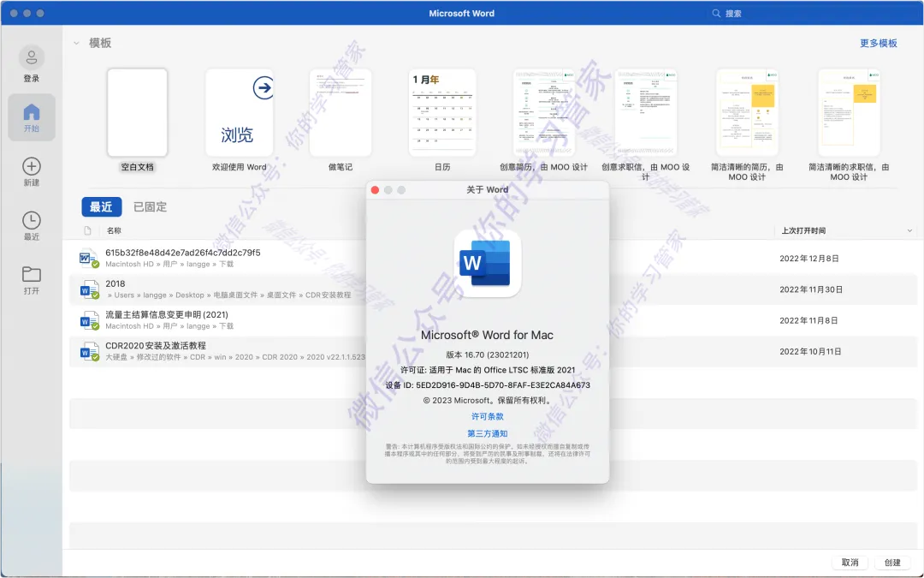Select the 欢迎使用 Word template thumbnail
The width and height of the screenshot is (924, 578).
click(240, 113)
